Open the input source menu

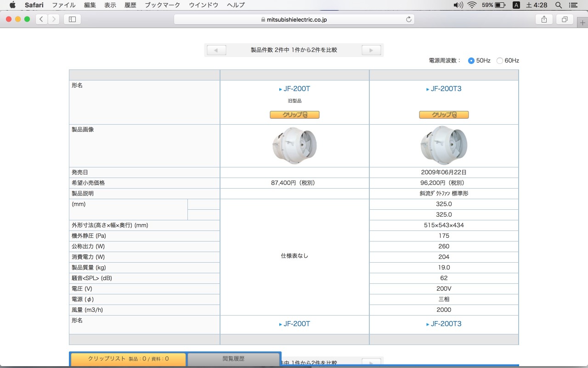coord(516,5)
